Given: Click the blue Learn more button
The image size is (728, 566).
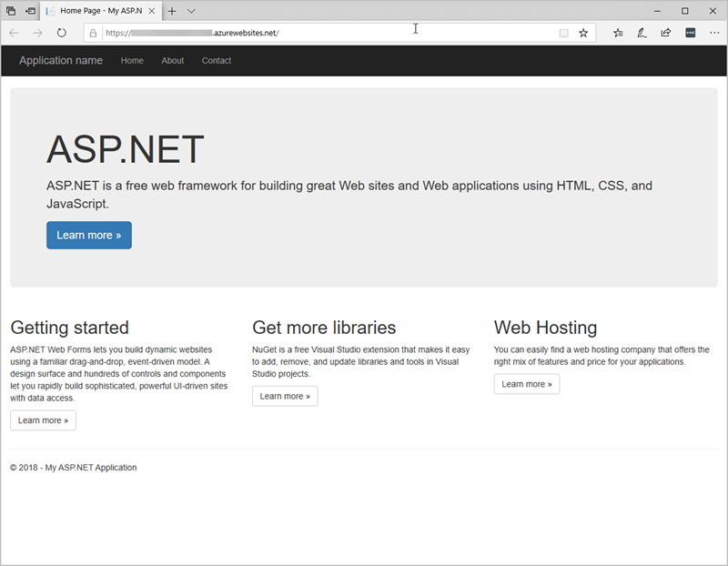Looking at the screenshot, I should pos(89,236).
